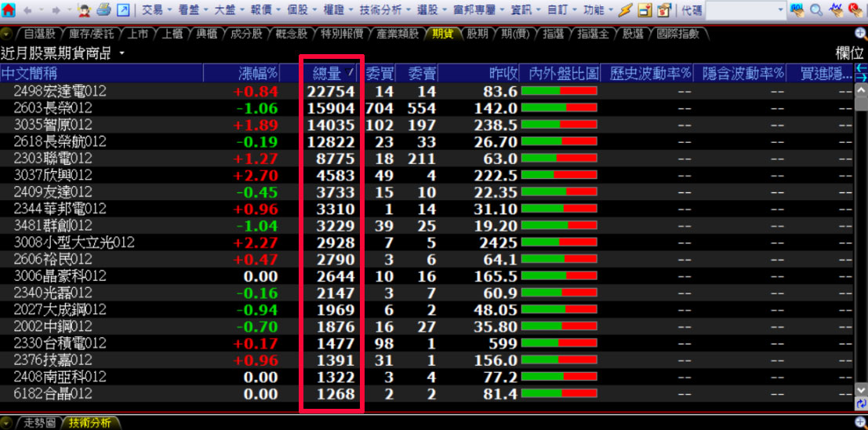Switch to the 國際指數 tab
868x430 pixels.
677,34
